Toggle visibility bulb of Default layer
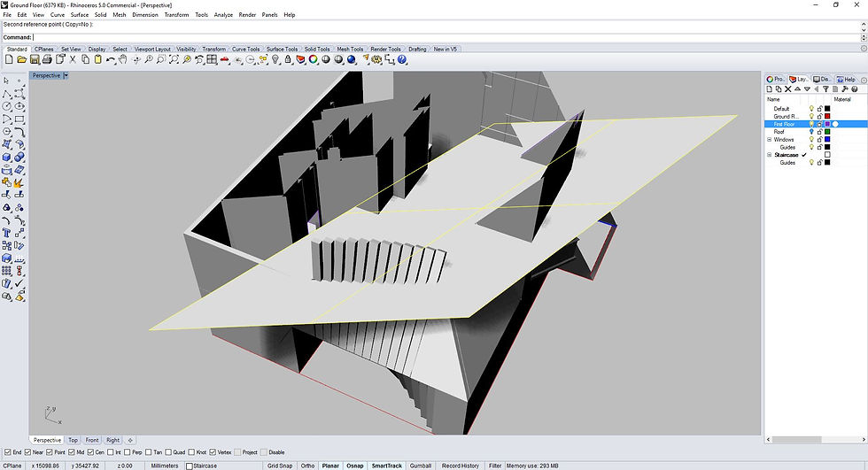868x470 pixels. (811, 108)
